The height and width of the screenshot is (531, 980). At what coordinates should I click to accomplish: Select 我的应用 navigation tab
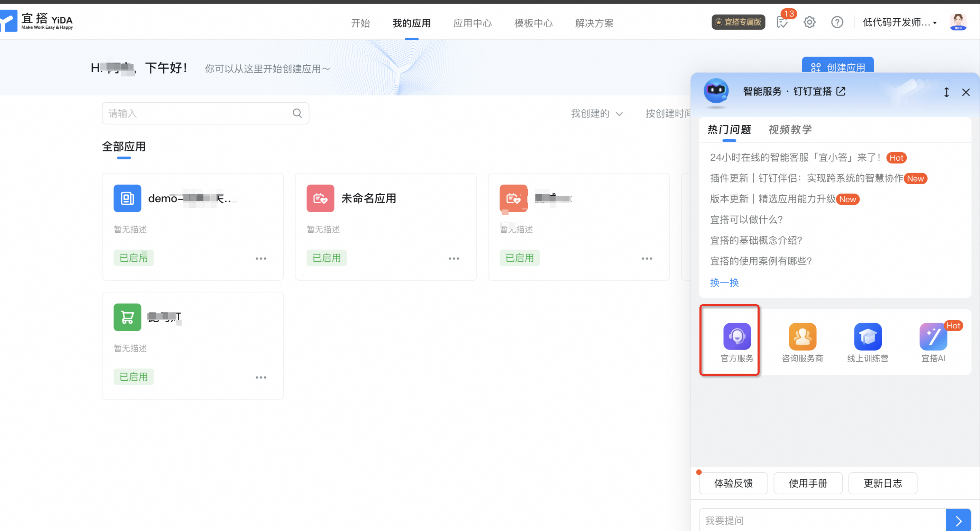coord(412,23)
